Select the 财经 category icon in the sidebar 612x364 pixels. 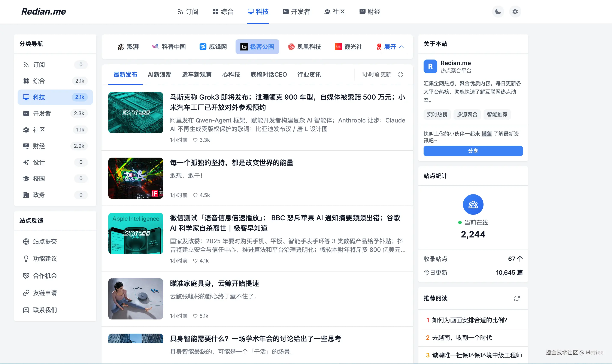27,146
